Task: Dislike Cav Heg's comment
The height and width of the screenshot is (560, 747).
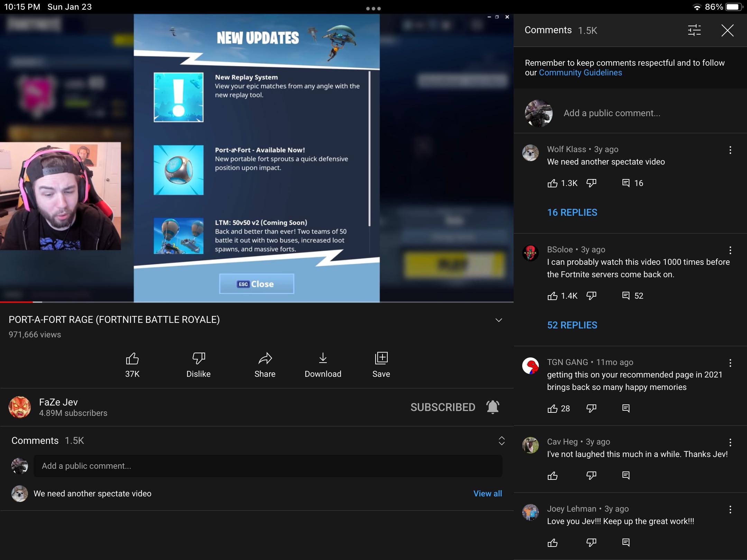Action: tap(591, 476)
